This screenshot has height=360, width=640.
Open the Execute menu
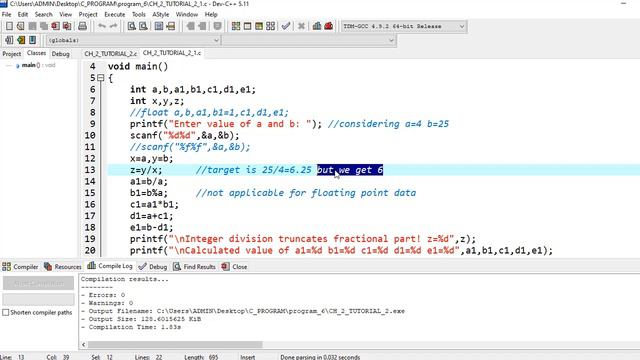pyautogui.click(x=115, y=14)
